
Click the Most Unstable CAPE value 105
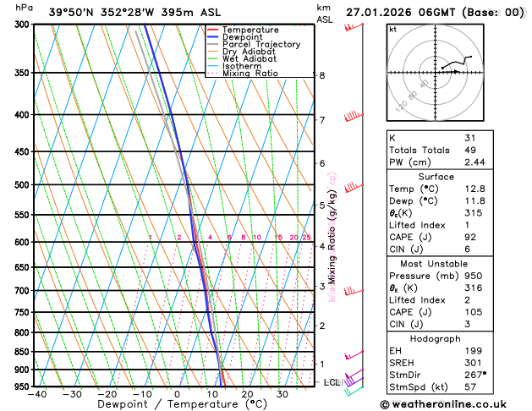point(474,312)
